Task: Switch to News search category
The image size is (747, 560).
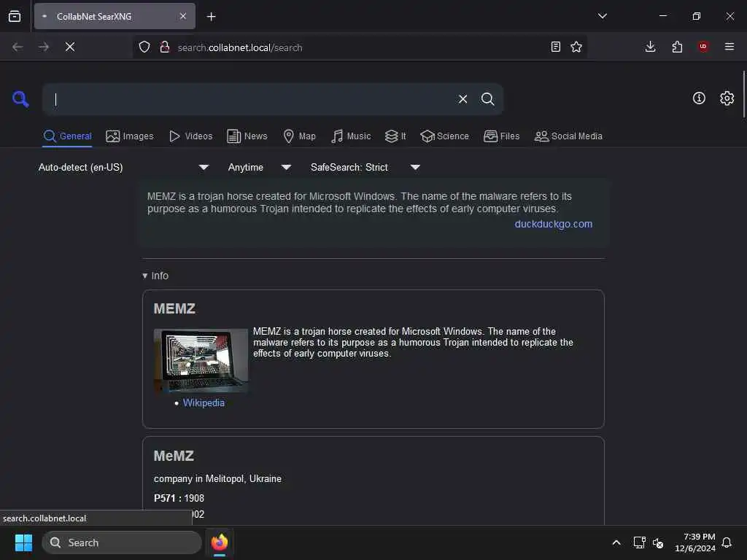Action: [x=247, y=136]
